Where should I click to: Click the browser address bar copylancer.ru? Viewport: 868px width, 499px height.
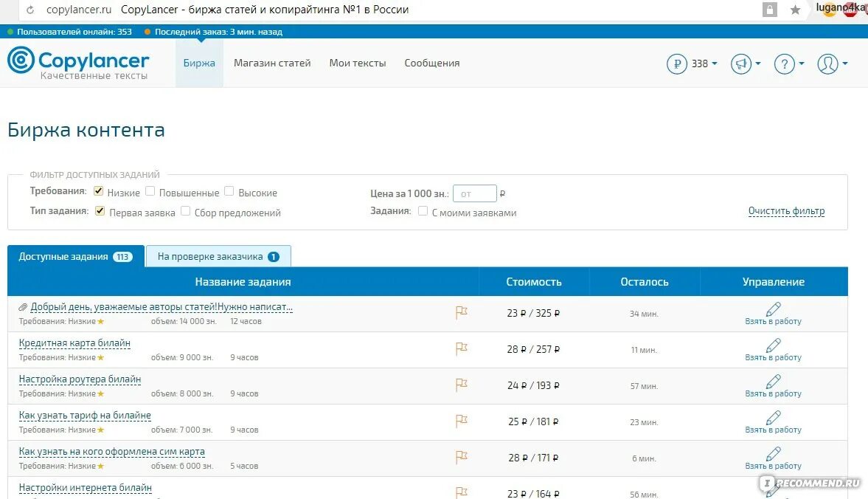[79, 10]
